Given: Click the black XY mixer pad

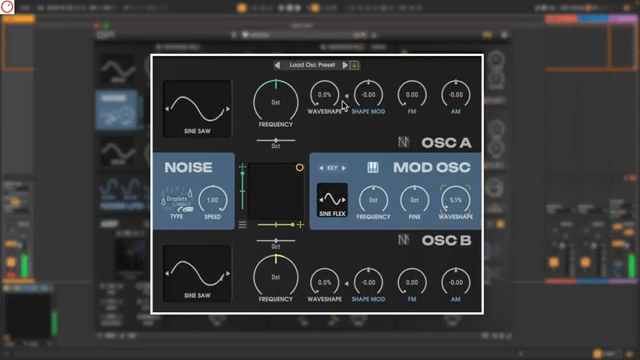Looking at the screenshot, I should 276,191.
